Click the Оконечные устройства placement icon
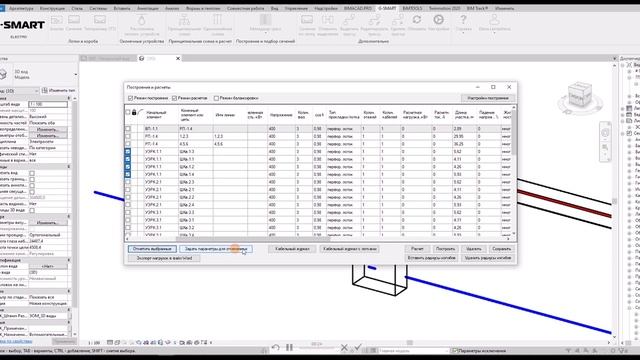Screen dimensions: 640x360 tap(142, 20)
